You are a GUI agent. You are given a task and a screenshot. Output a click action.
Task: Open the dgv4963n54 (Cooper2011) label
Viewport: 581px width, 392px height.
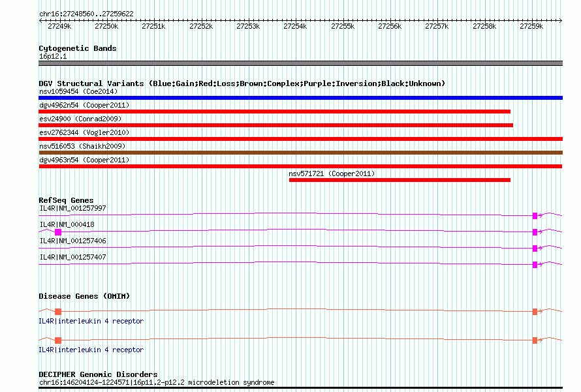pyautogui.click(x=84, y=160)
